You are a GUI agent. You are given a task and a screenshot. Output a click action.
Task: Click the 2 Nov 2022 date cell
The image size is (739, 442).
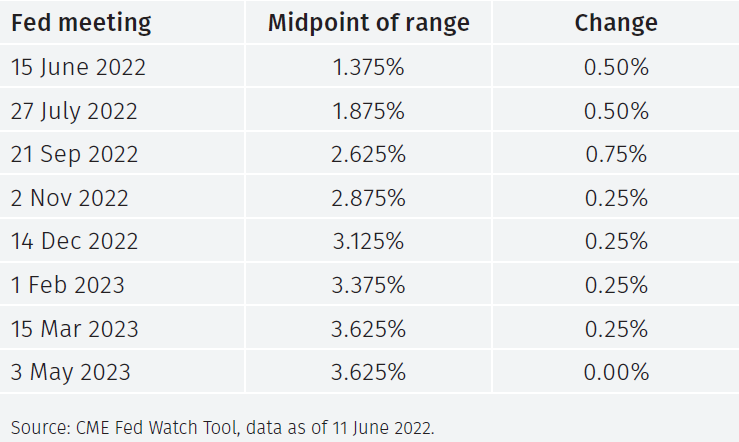click(70, 198)
